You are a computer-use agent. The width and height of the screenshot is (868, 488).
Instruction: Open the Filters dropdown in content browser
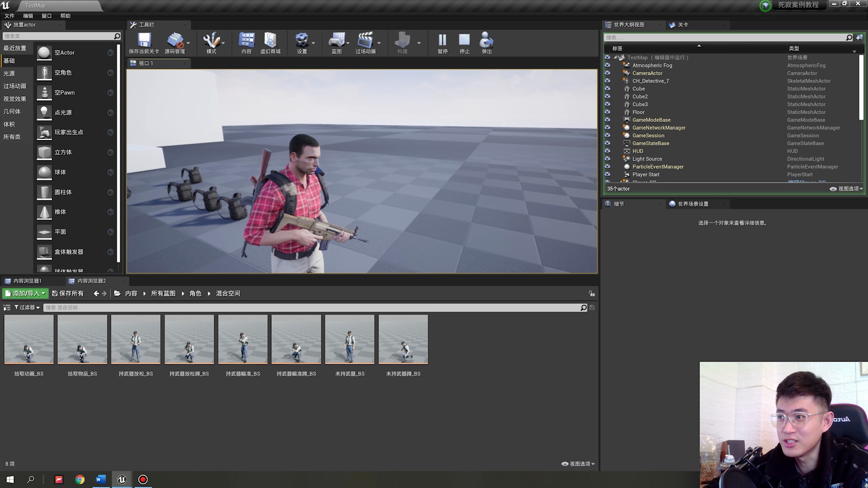27,307
